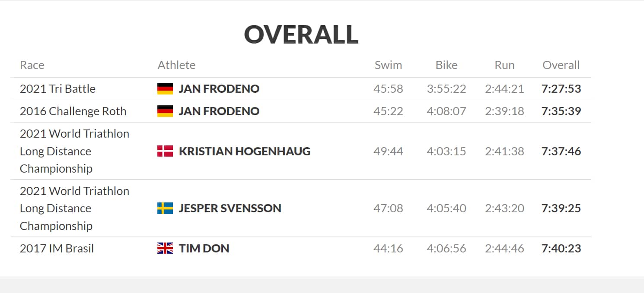Viewport: 644px width, 293px height.
Task: Open Jan Frodeno link in Tri Battle row
Action: click(x=219, y=89)
